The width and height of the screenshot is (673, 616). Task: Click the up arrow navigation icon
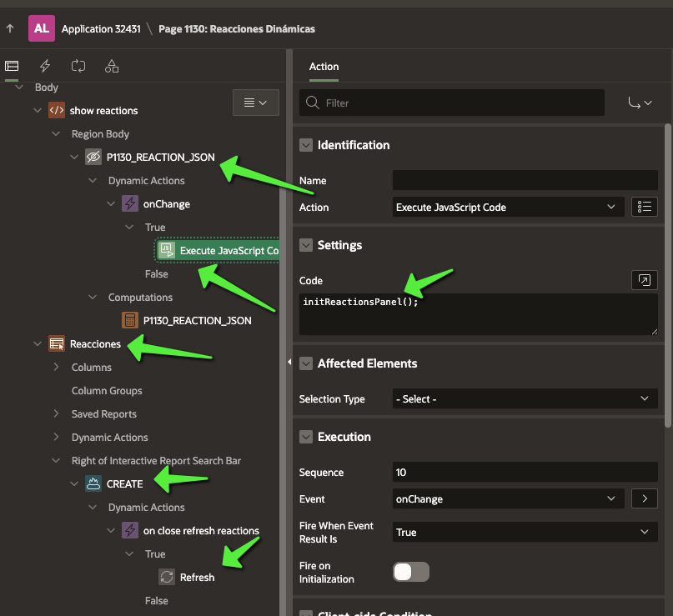10,29
